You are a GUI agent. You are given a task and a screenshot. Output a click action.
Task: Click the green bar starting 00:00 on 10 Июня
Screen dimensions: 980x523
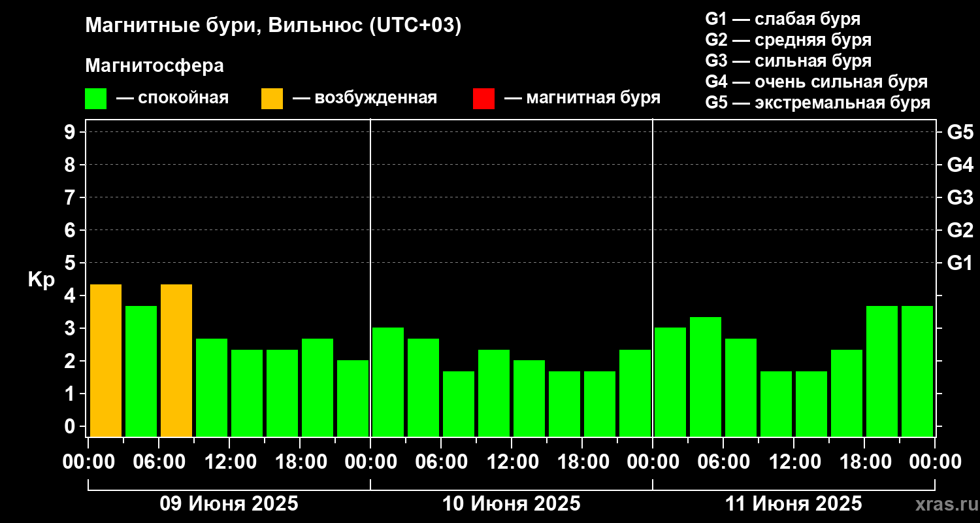click(388, 382)
